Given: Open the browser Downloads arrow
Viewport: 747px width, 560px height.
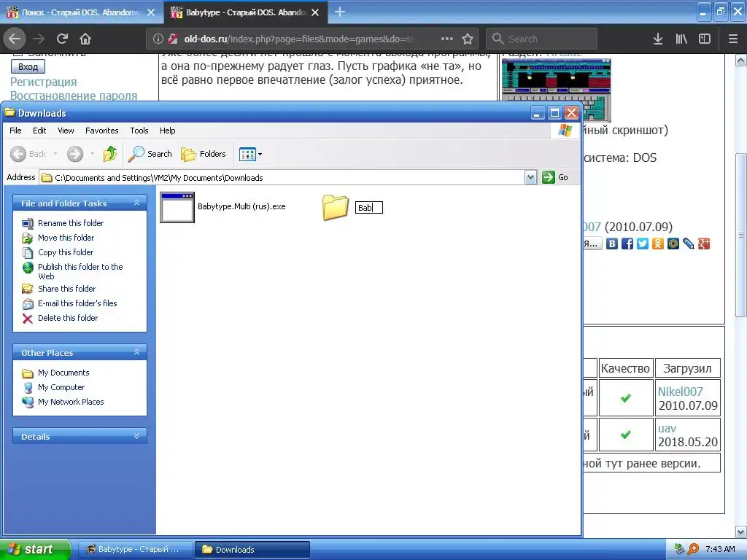Looking at the screenshot, I should pyautogui.click(x=658, y=39).
